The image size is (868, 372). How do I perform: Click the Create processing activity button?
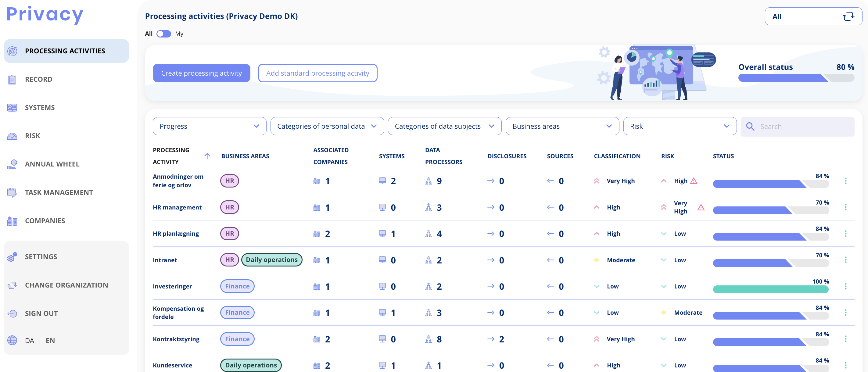point(201,73)
